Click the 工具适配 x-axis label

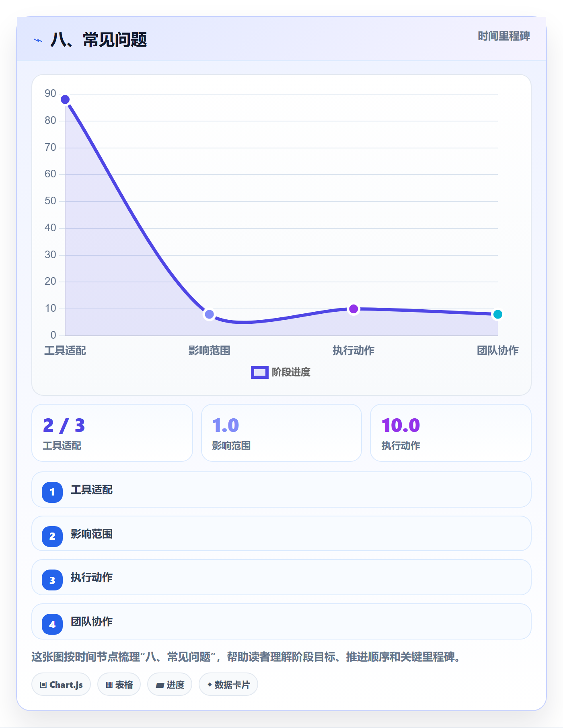[65, 351]
